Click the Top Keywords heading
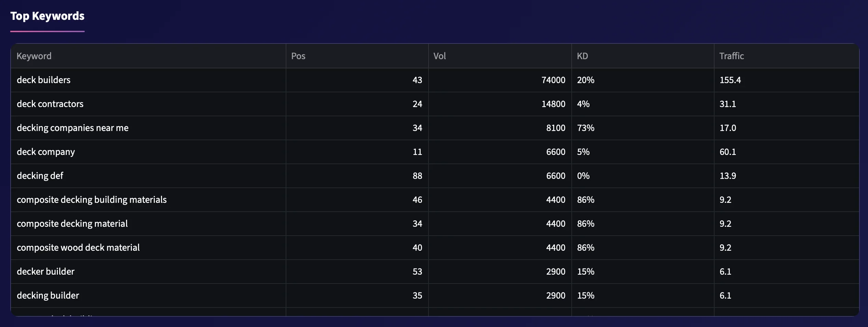 click(47, 16)
